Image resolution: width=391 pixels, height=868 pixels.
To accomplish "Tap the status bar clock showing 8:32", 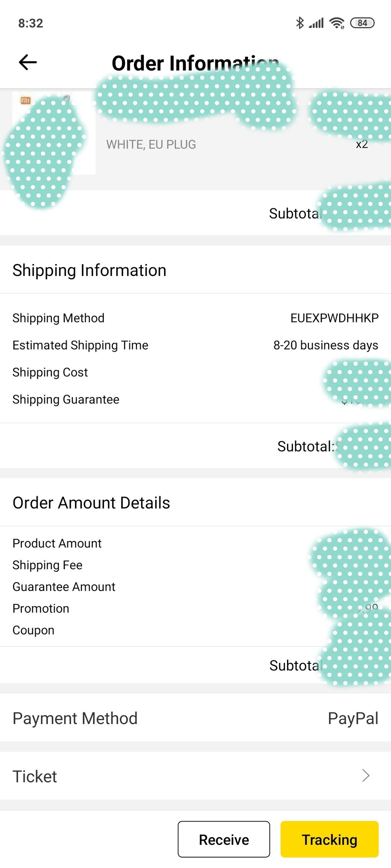I will tap(31, 23).
